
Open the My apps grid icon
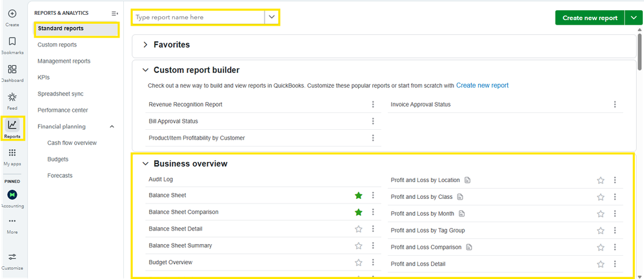(x=12, y=153)
